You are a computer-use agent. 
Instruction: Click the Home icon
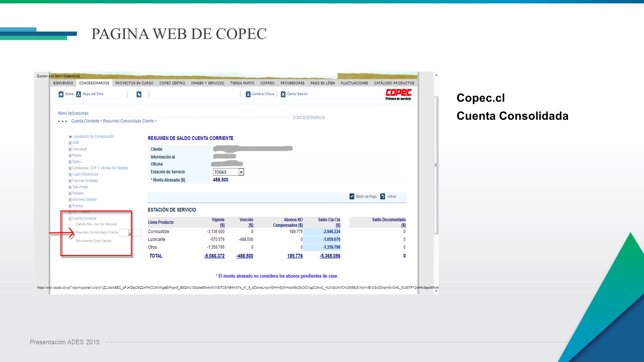click(61, 94)
